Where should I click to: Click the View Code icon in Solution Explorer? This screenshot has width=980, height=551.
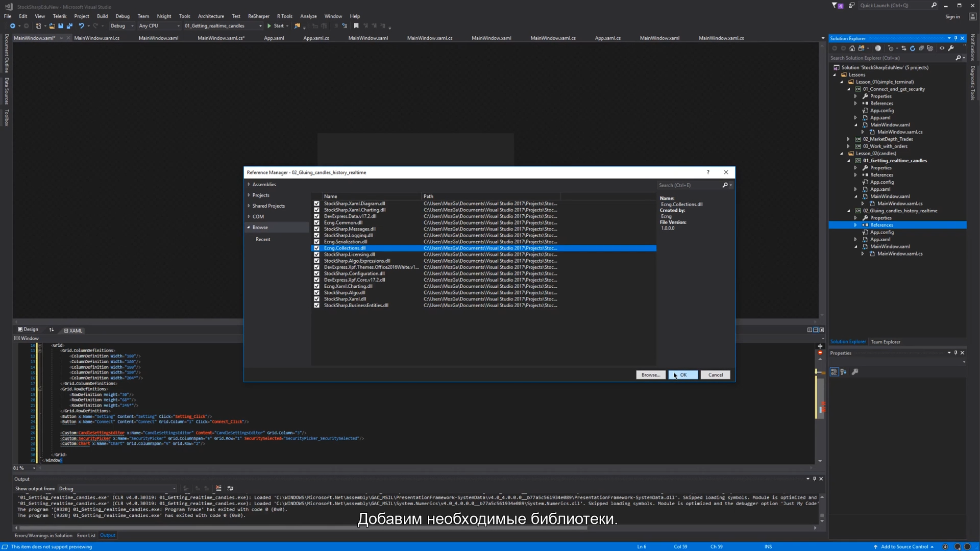[942, 48]
